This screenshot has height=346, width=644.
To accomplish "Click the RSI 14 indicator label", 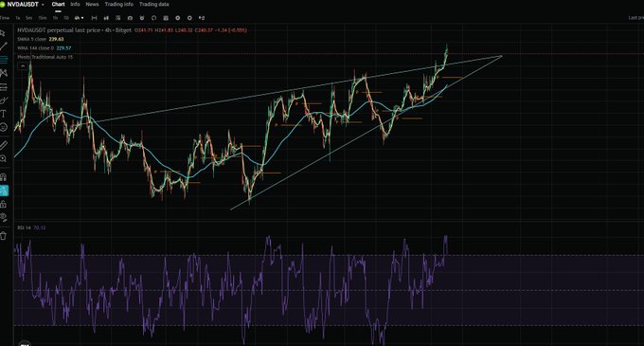I will click(24, 228).
